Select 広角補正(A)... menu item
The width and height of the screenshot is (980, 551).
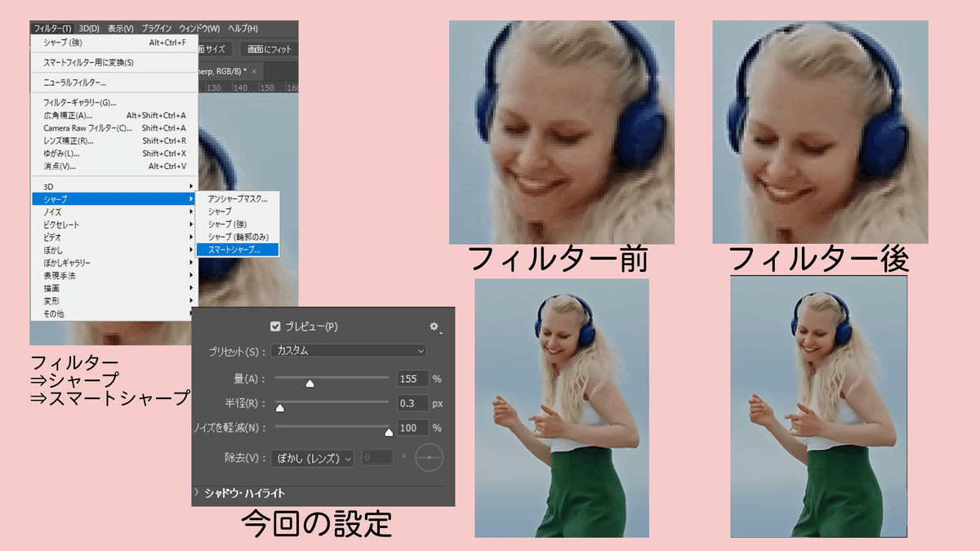114,115
